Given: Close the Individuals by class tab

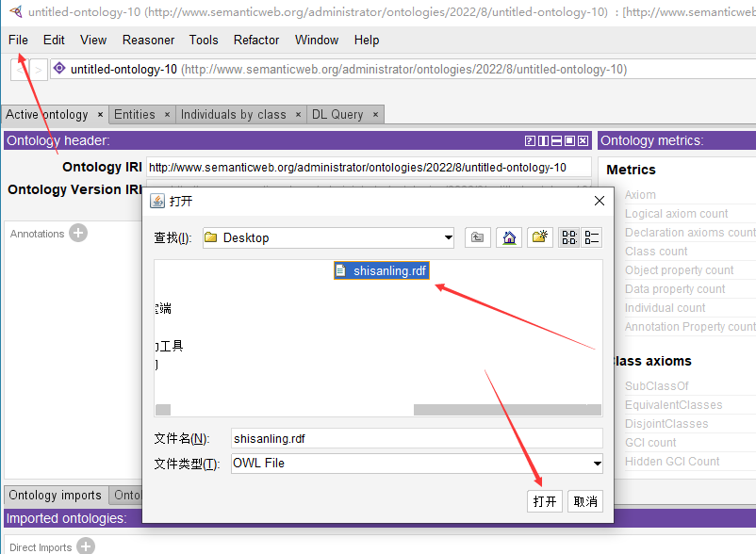Looking at the screenshot, I should (299, 115).
